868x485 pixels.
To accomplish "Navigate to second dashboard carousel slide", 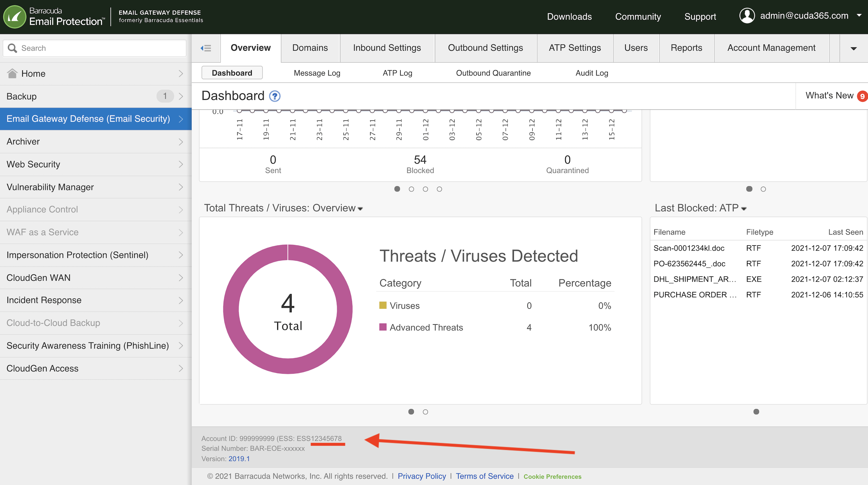I will [411, 189].
